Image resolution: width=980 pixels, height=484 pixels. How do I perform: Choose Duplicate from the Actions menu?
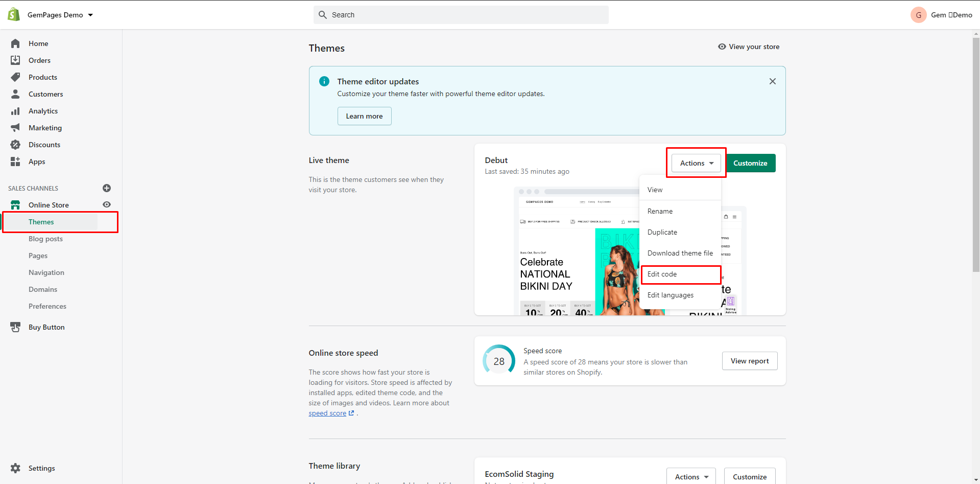point(662,232)
